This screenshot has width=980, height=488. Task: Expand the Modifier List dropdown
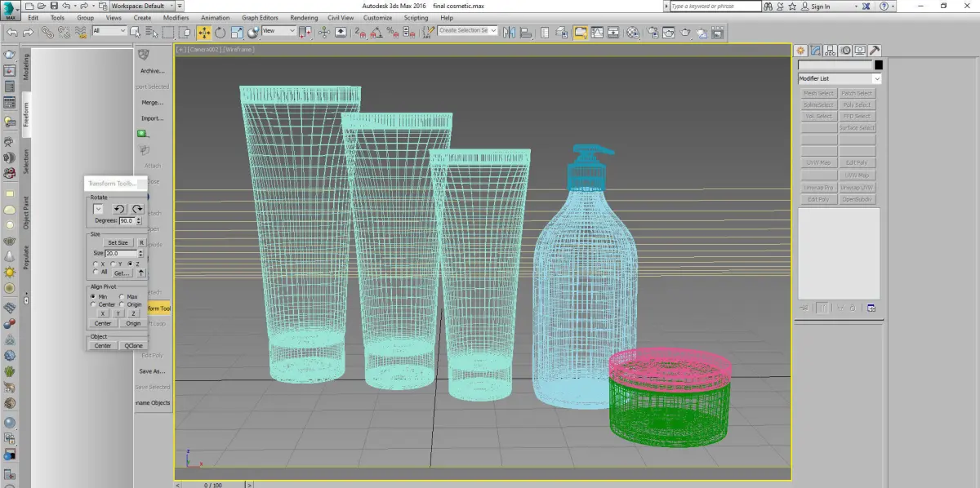click(x=840, y=78)
